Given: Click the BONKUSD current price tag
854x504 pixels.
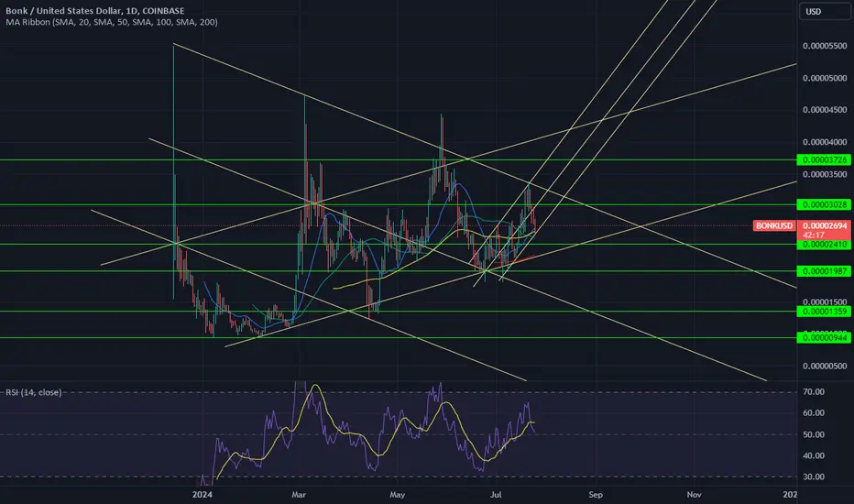Looking at the screenshot, I should pyautogui.click(x=774, y=225).
